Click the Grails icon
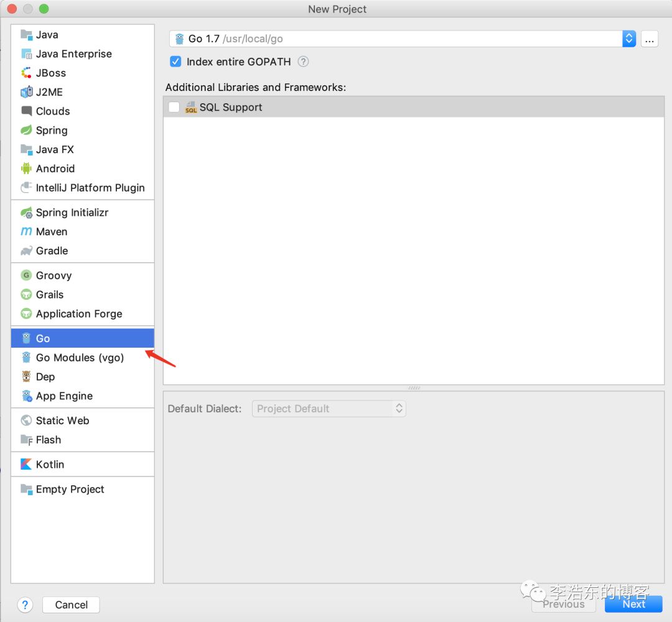672x622 pixels. pos(27,295)
